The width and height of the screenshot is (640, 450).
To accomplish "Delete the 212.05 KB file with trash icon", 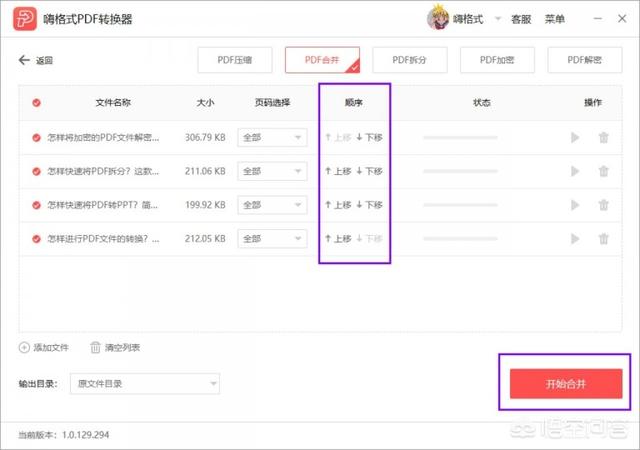I will [604, 238].
